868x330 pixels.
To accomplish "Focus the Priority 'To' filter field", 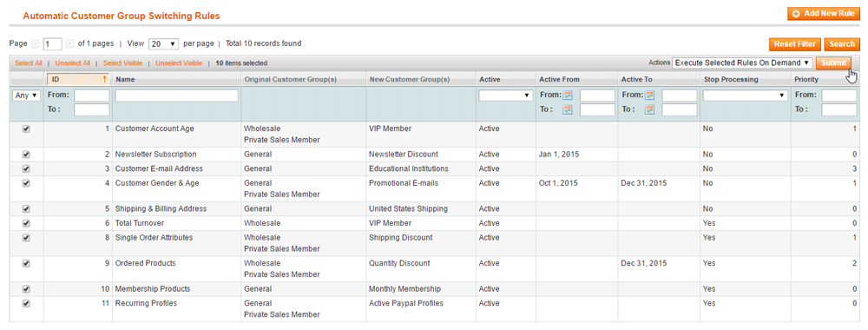I will point(839,110).
